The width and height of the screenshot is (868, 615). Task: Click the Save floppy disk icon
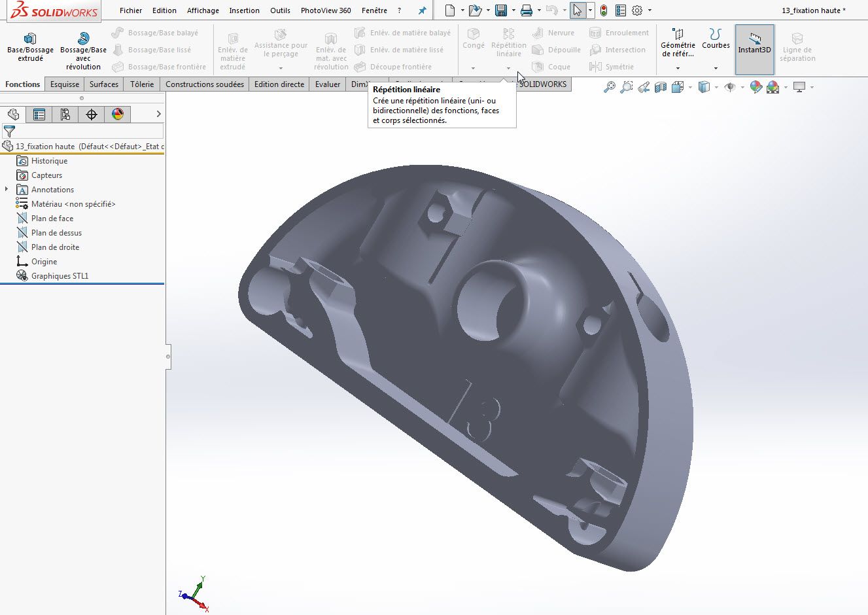(501, 10)
